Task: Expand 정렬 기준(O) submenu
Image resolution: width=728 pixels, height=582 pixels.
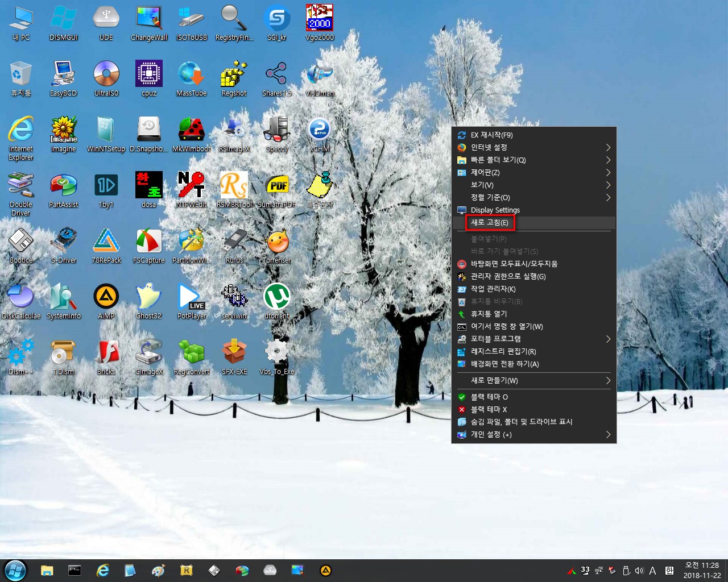Action: (534, 197)
